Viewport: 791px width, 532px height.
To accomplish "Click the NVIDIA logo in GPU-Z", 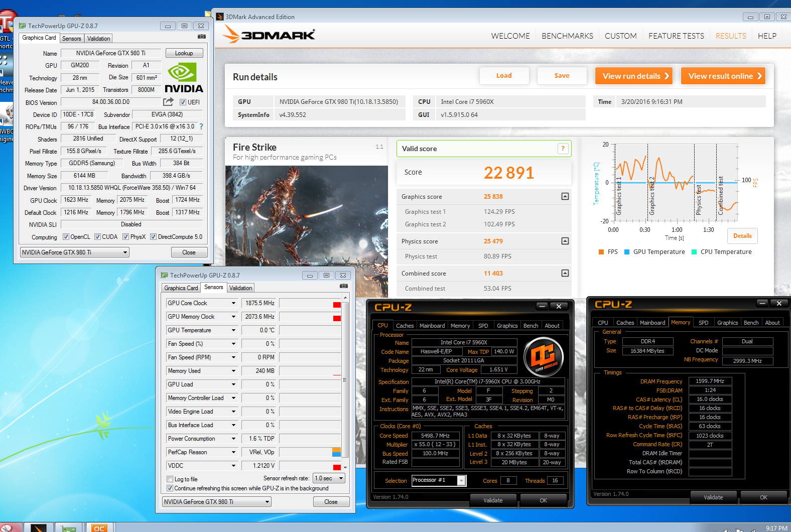I will click(184, 78).
